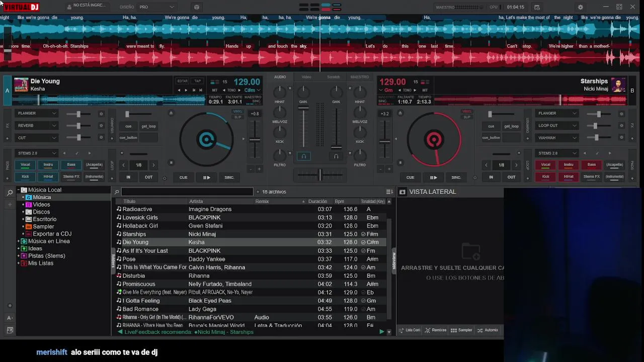Click in the browser search input field

(x=187, y=192)
